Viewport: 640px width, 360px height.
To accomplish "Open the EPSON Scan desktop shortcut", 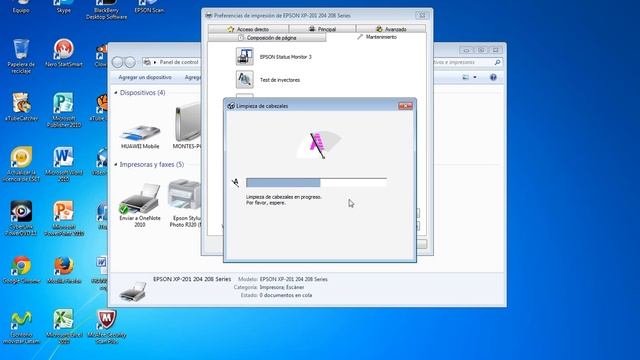I will pyautogui.click(x=149, y=7).
